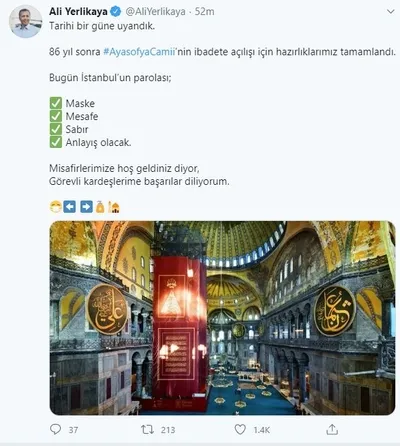Open the share tweet icon
The height and width of the screenshot is (446, 400).
332,429
